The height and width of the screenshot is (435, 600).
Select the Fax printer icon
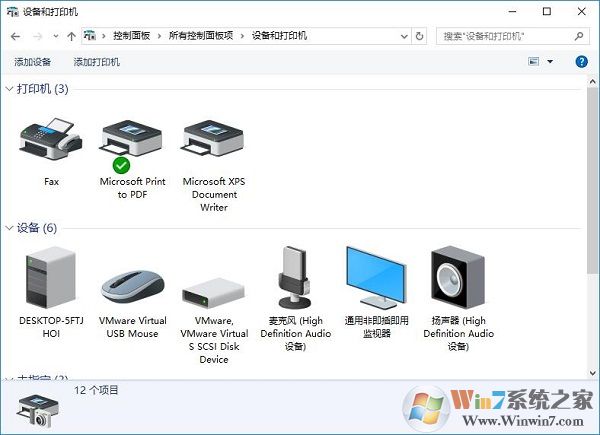(51, 140)
